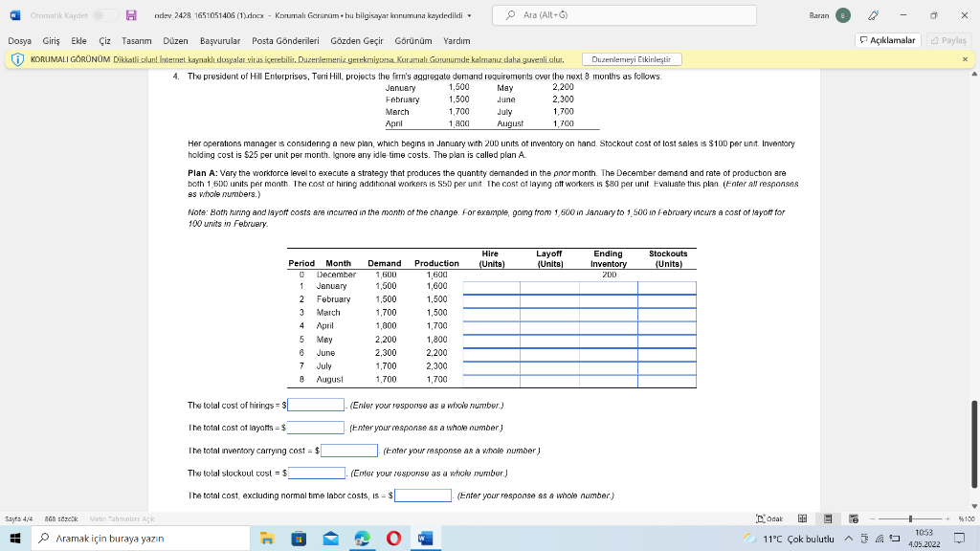Image resolution: width=980 pixels, height=551 pixels.
Task: Open the Mail app from taskbar
Action: click(330, 538)
